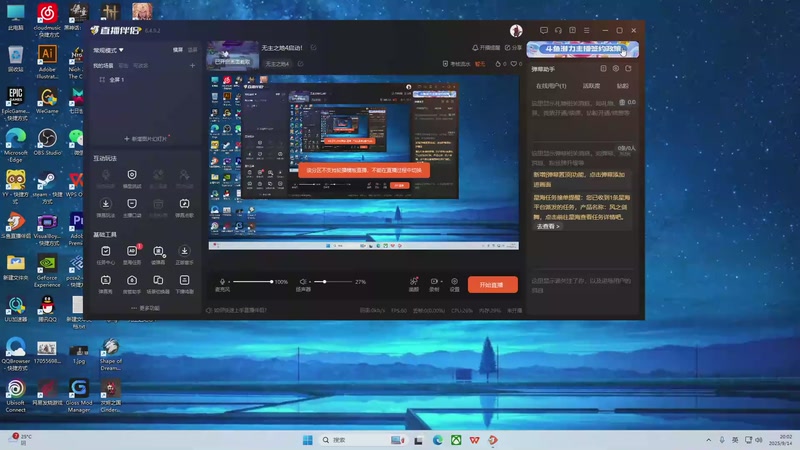Adjust speaker volume slider at 27%

pos(333,282)
